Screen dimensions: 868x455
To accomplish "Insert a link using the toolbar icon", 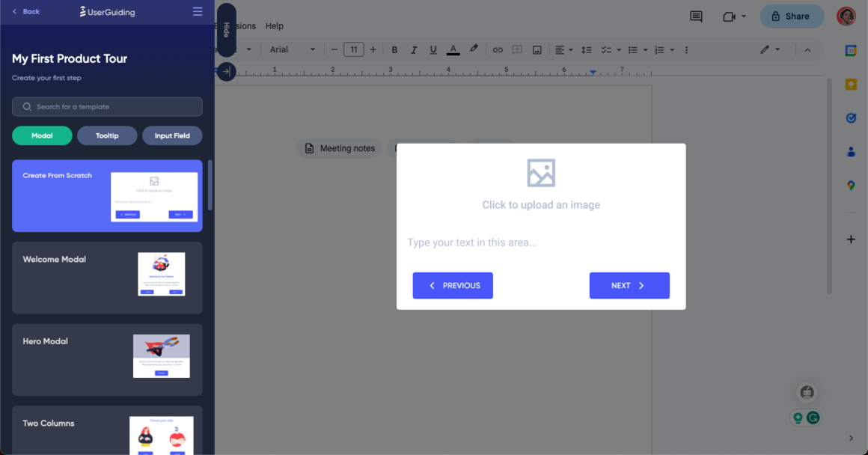I will click(x=498, y=49).
